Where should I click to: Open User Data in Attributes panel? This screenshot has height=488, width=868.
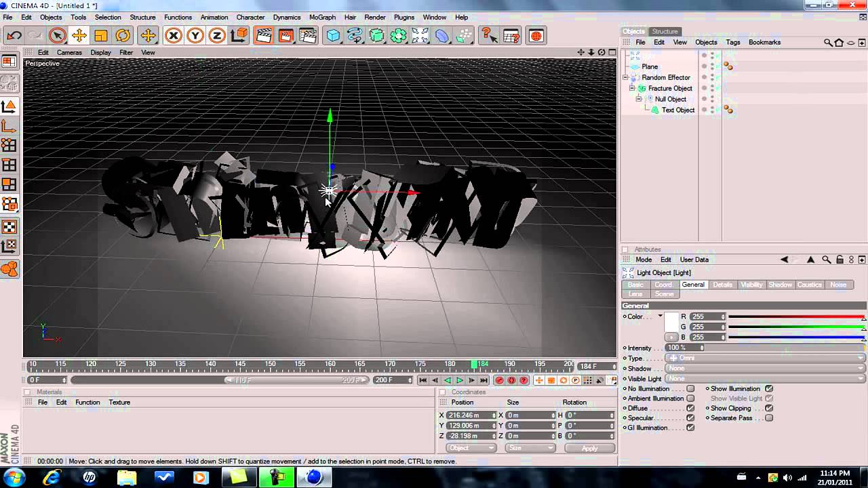694,260
